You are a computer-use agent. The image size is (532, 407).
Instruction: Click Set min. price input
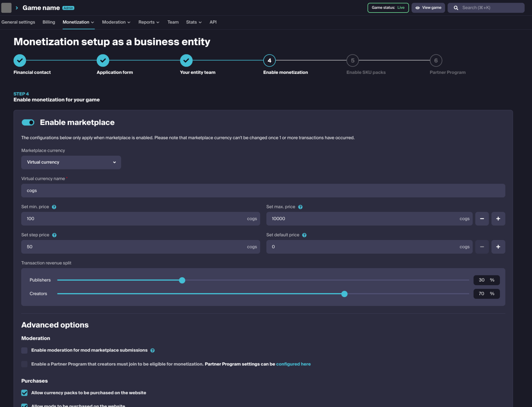point(141,219)
